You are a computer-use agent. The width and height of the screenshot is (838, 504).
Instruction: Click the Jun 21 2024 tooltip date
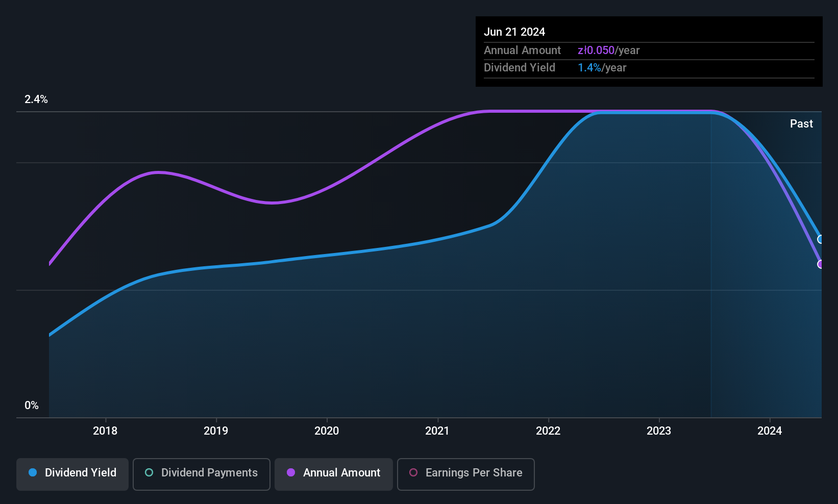point(514,32)
